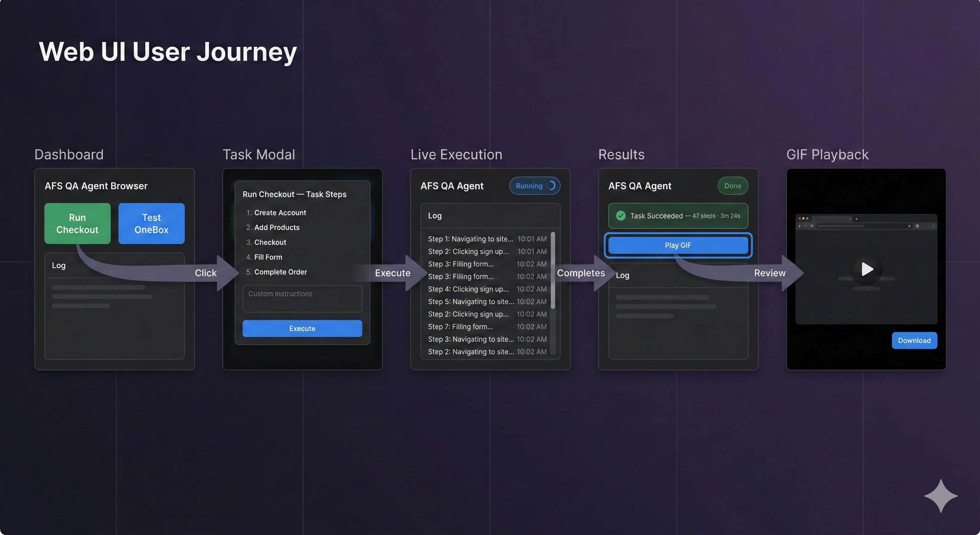Click the Play GIF button in Results
This screenshot has width=980, height=535.
pyautogui.click(x=678, y=245)
